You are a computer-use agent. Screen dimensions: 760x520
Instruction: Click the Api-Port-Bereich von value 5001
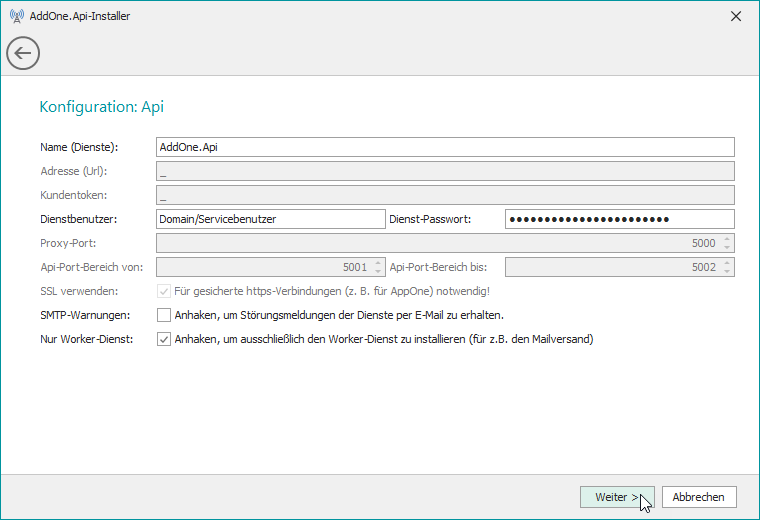pyautogui.click(x=355, y=267)
